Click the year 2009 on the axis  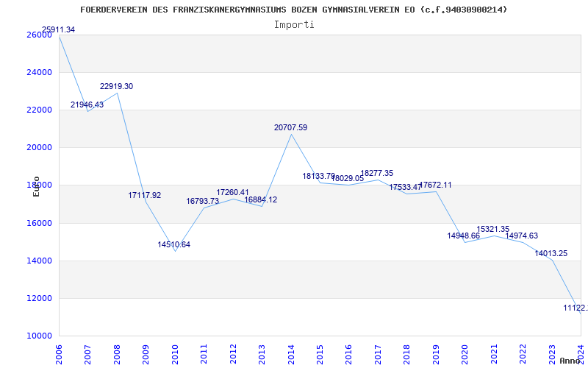click(x=146, y=355)
